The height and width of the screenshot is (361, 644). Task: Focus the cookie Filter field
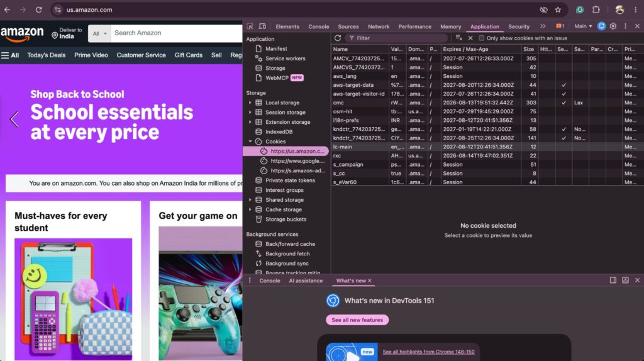pyautogui.click(x=397, y=38)
